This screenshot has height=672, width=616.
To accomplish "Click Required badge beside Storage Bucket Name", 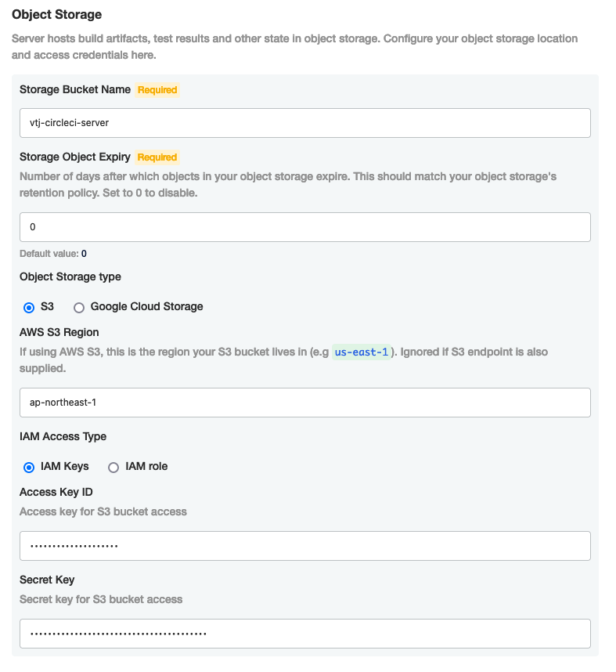I will [157, 90].
